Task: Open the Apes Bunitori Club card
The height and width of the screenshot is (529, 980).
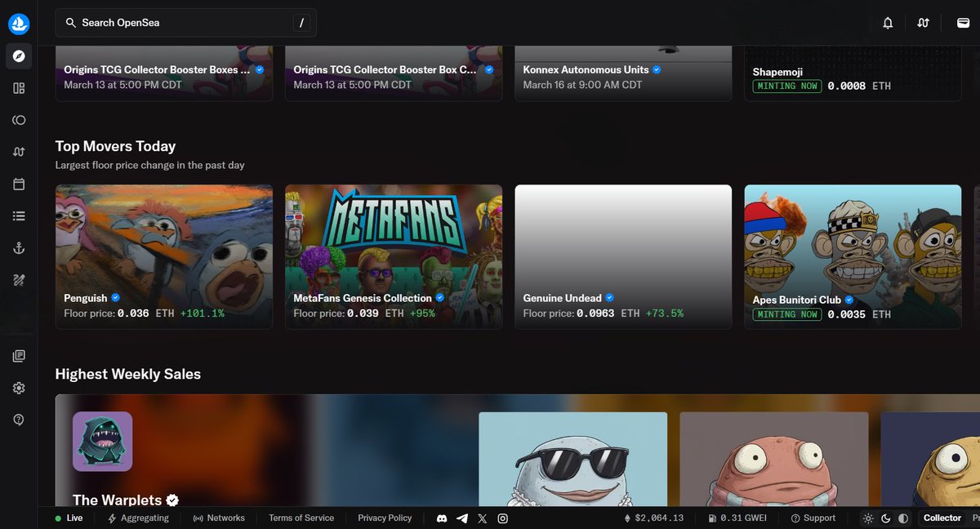Action: point(853,257)
